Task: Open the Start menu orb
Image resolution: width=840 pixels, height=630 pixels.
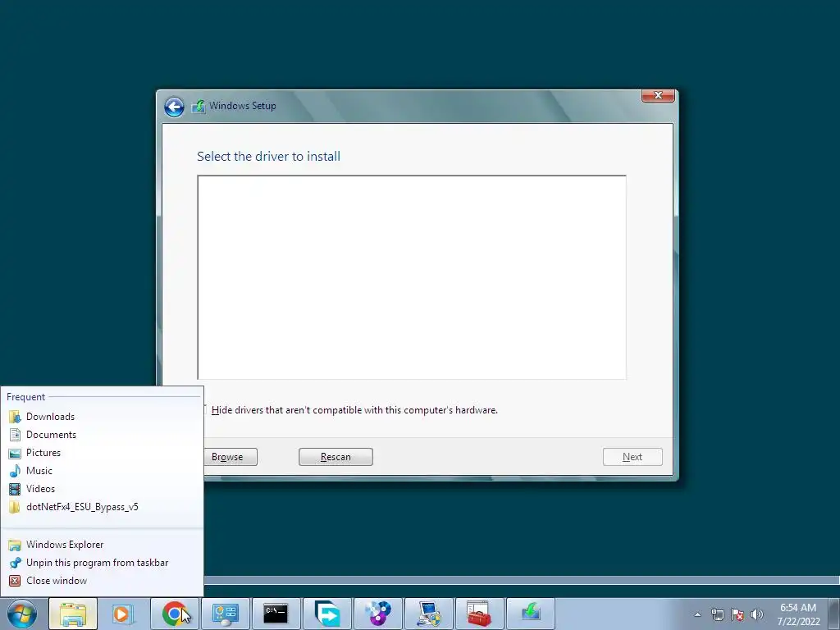Action: click(22, 614)
